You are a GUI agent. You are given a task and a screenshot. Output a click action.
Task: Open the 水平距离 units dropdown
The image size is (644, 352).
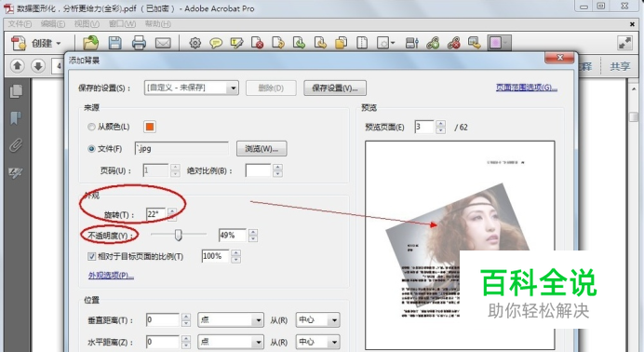coord(231,342)
